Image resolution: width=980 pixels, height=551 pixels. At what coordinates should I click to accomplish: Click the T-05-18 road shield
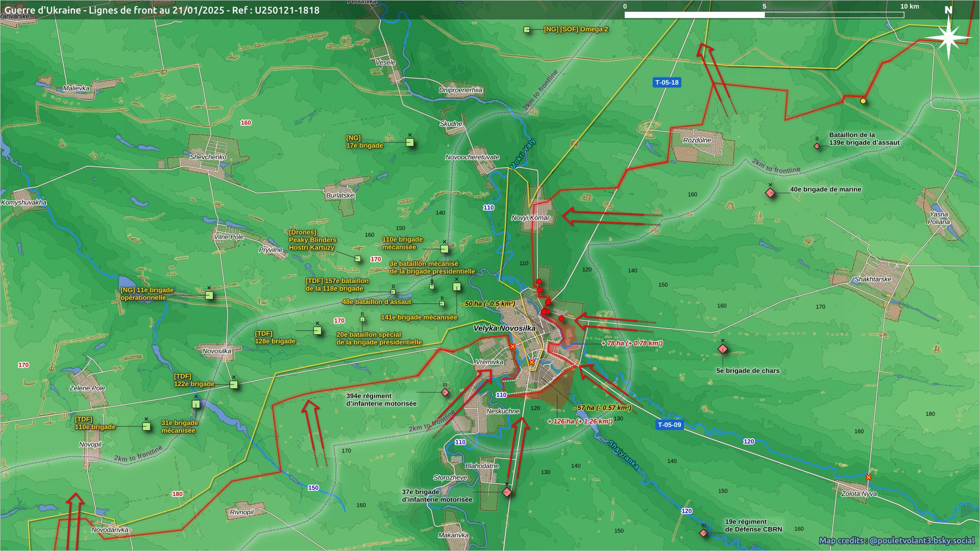coord(667,83)
